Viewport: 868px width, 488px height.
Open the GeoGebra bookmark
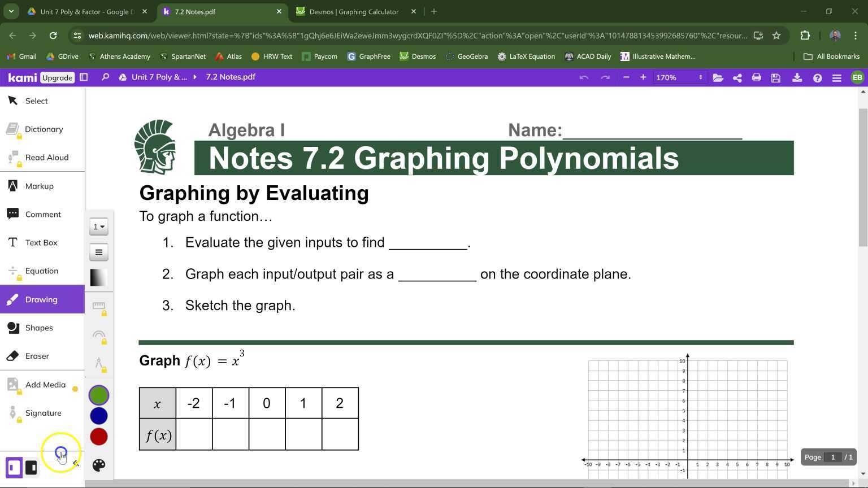point(467,56)
